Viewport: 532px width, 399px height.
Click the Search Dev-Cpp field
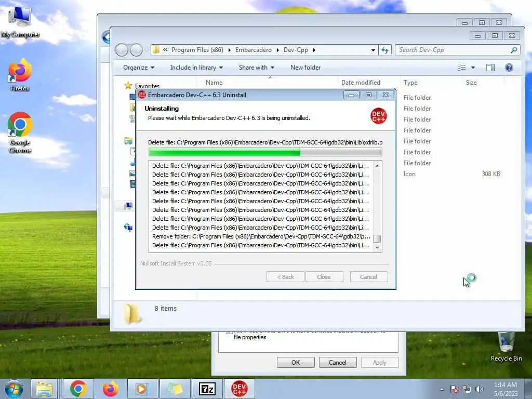[457, 50]
